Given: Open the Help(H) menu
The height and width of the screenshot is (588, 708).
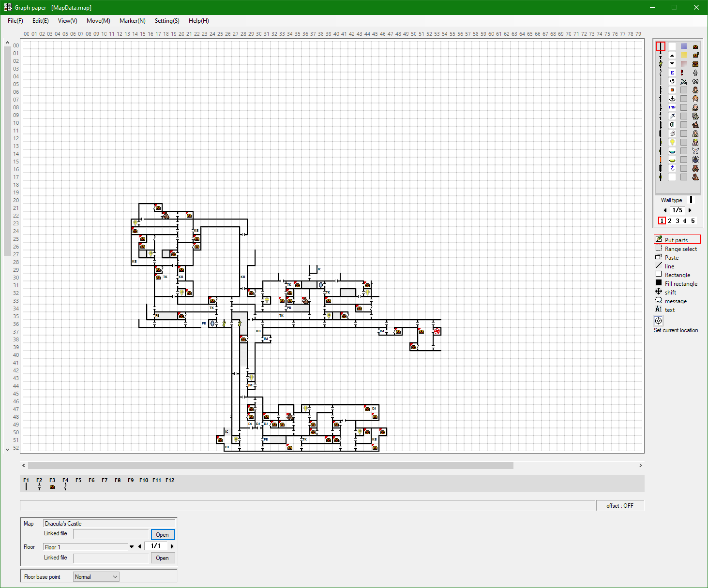Looking at the screenshot, I should click(x=199, y=21).
